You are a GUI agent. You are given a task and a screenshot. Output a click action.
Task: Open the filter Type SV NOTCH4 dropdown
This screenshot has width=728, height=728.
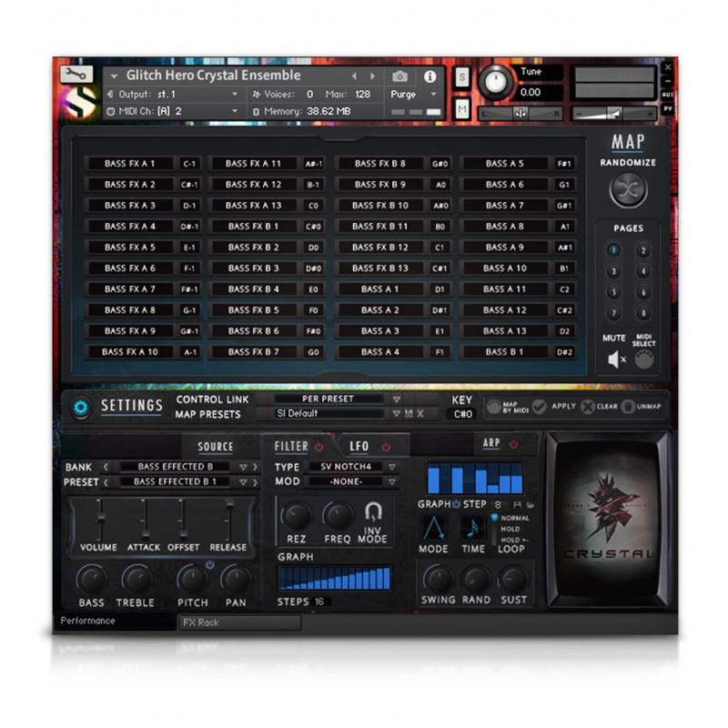(391, 467)
